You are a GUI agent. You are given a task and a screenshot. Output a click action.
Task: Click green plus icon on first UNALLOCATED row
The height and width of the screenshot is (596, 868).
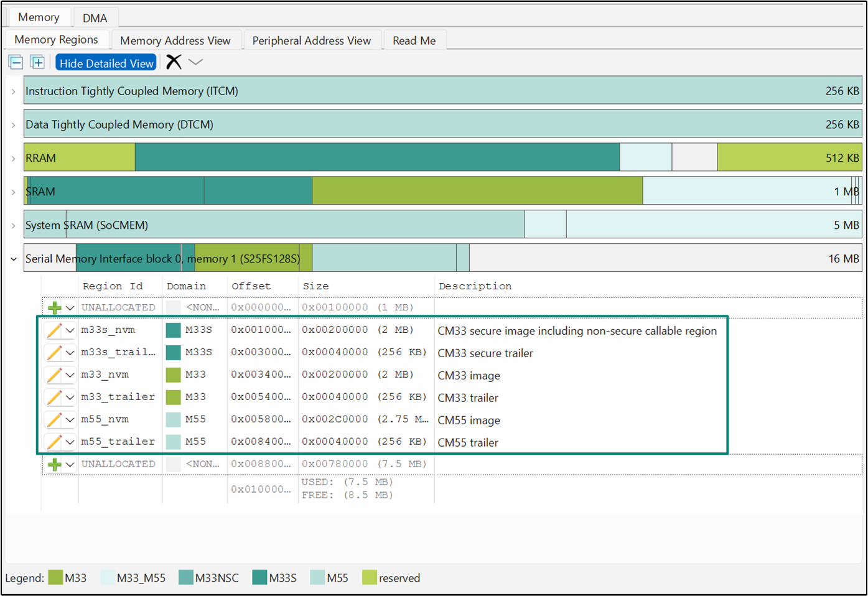click(x=55, y=308)
